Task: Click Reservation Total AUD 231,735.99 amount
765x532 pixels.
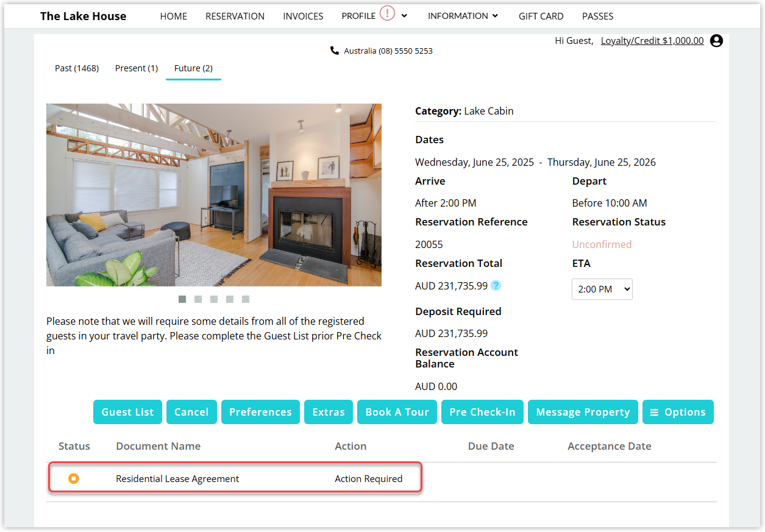Action: [452, 286]
